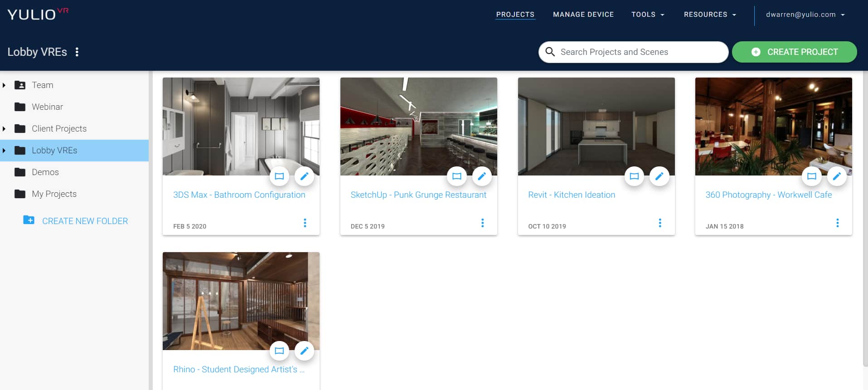
Task: View the Revit Kitchen Ideation in VR
Action: [634, 176]
